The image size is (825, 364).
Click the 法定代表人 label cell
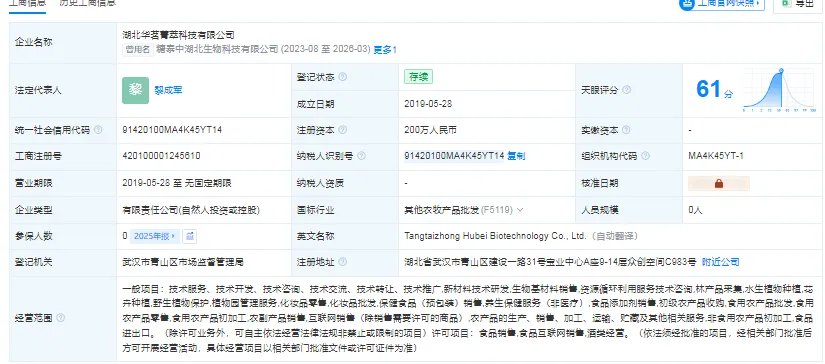pyautogui.click(x=63, y=90)
